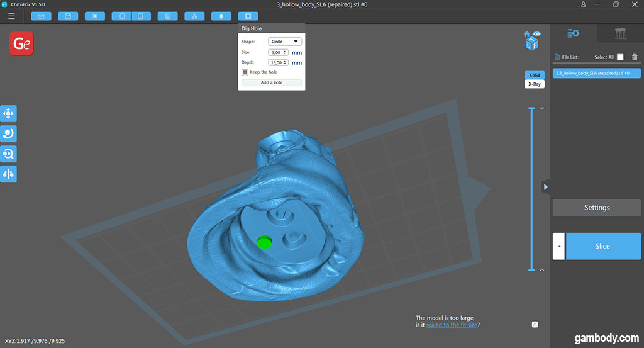
Task: Click the 'scaled to the fit size' link
Action: pos(452,325)
